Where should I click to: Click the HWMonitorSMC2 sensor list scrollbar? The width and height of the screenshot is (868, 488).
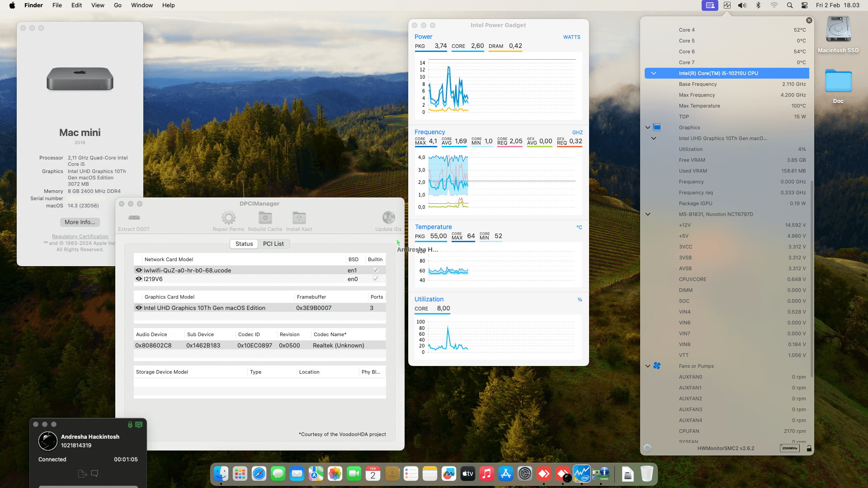(812, 278)
